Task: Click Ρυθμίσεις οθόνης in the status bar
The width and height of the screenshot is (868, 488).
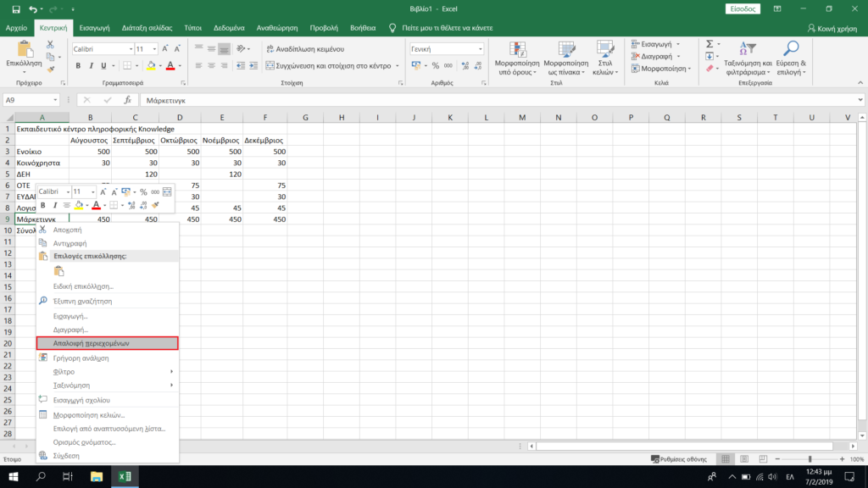Action: (x=679, y=459)
